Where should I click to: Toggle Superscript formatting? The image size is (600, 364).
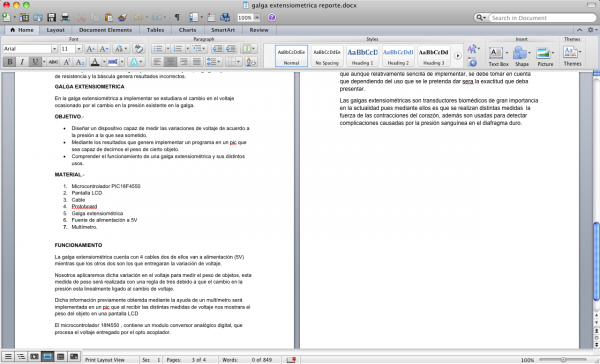(67, 62)
